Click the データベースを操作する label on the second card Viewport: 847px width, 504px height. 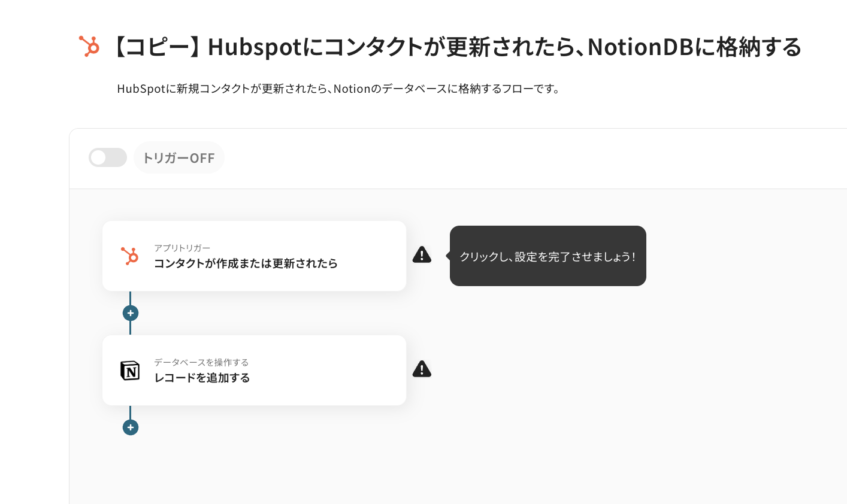[201, 362]
